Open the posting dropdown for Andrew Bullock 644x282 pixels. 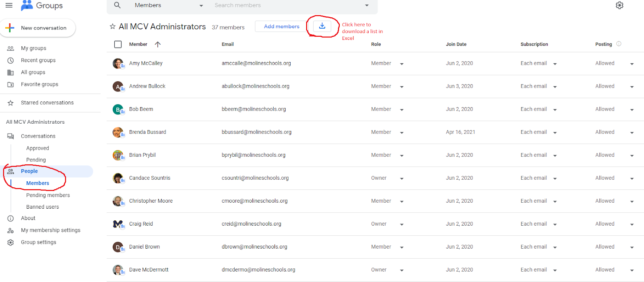[632, 87]
